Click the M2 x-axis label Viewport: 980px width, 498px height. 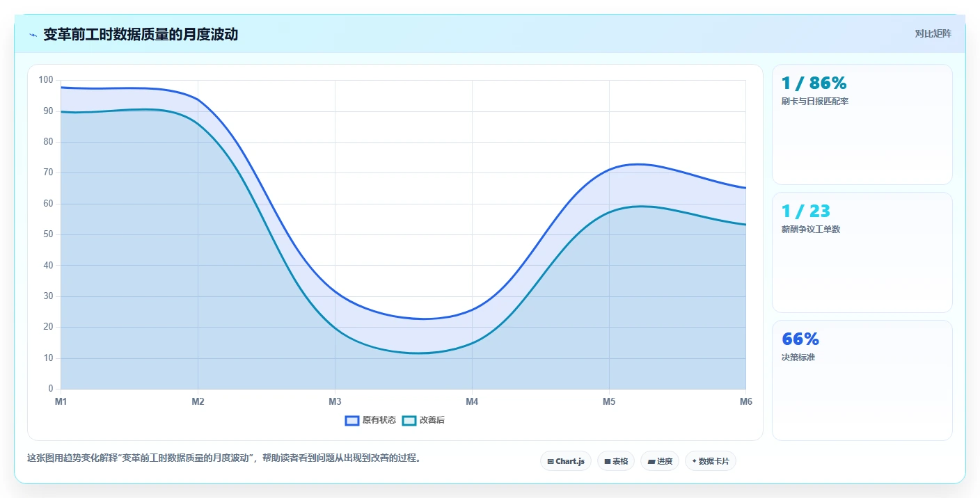(x=198, y=402)
